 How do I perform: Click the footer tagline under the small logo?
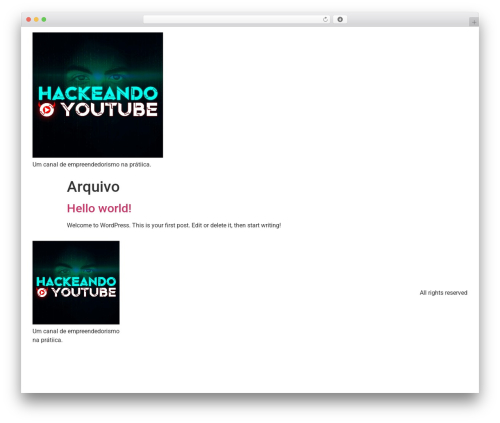click(76, 336)
